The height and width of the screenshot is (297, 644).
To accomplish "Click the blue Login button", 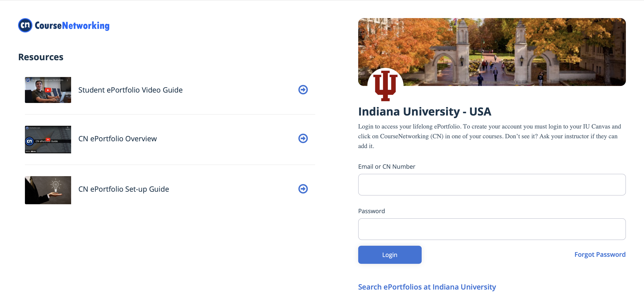I will pos(390,255).
